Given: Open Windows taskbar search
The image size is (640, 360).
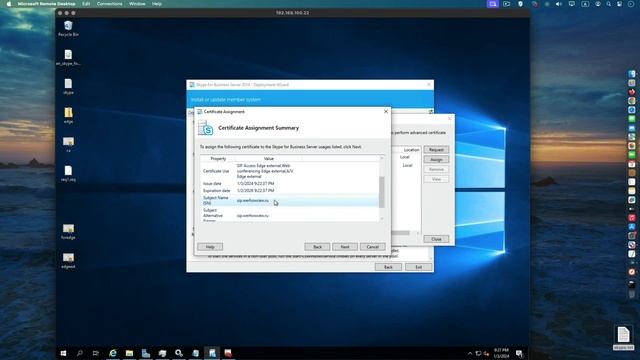Looking at the screenshot, I should pyautogui.click(x=80, y=353).
